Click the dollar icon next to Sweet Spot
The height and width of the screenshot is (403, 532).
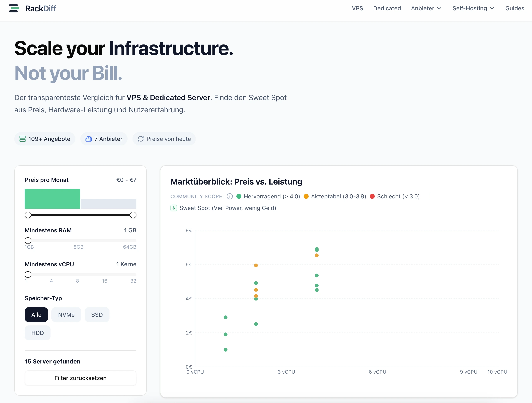coord(174,208)
